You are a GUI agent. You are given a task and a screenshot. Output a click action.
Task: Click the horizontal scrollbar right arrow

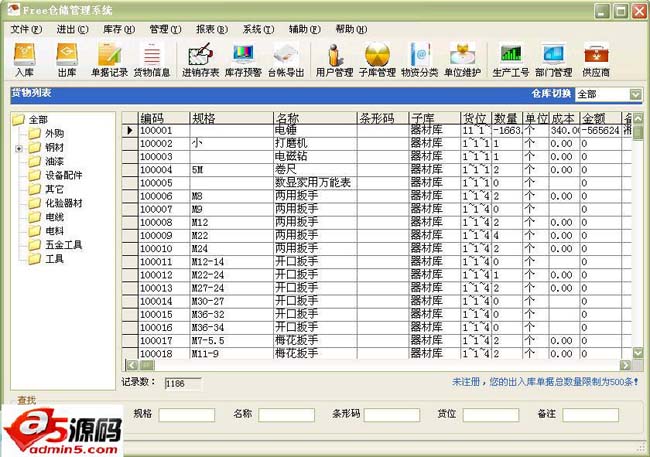[x=625, y=365]
